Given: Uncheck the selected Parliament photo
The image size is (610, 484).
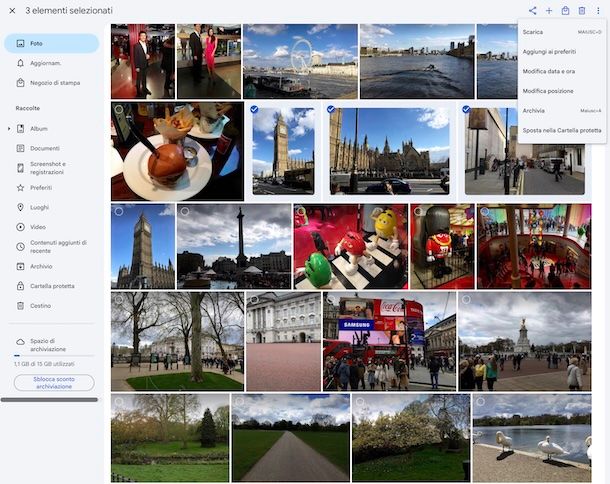Looking at the screenshot, I should 331,110.
